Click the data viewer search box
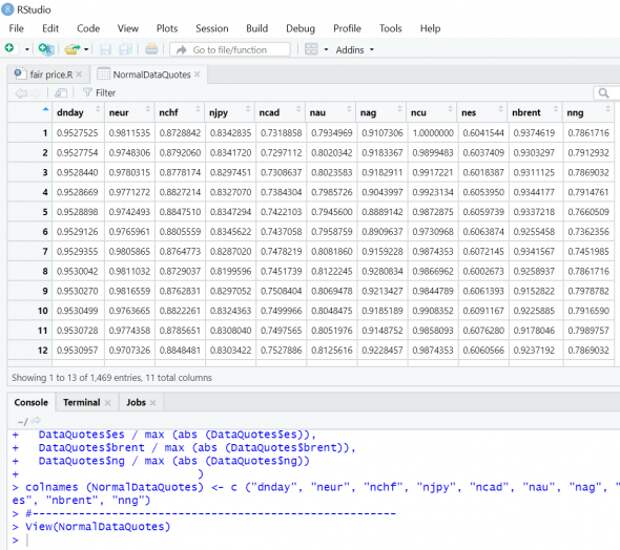The image size is (620, 550). 607,93
